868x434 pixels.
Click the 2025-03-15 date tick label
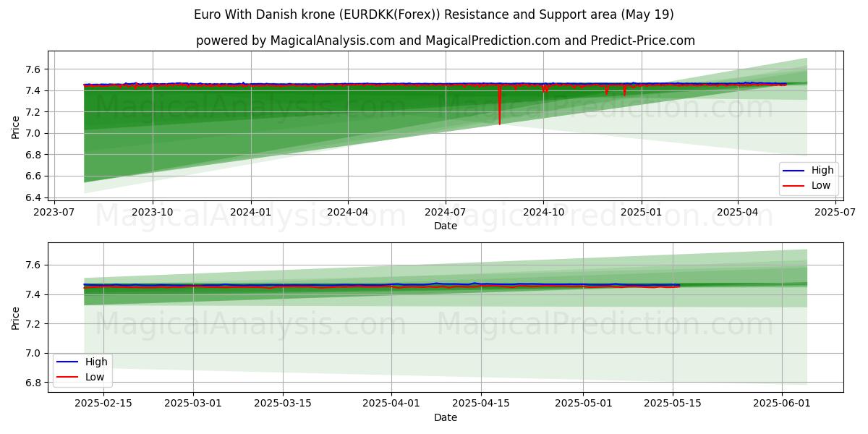coord(283,404)
